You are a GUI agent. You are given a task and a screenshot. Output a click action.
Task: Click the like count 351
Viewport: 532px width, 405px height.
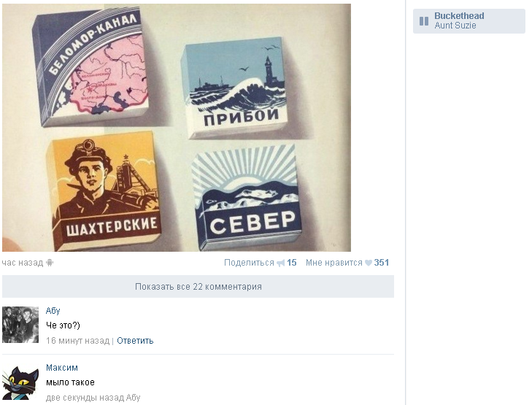(382, 263)
